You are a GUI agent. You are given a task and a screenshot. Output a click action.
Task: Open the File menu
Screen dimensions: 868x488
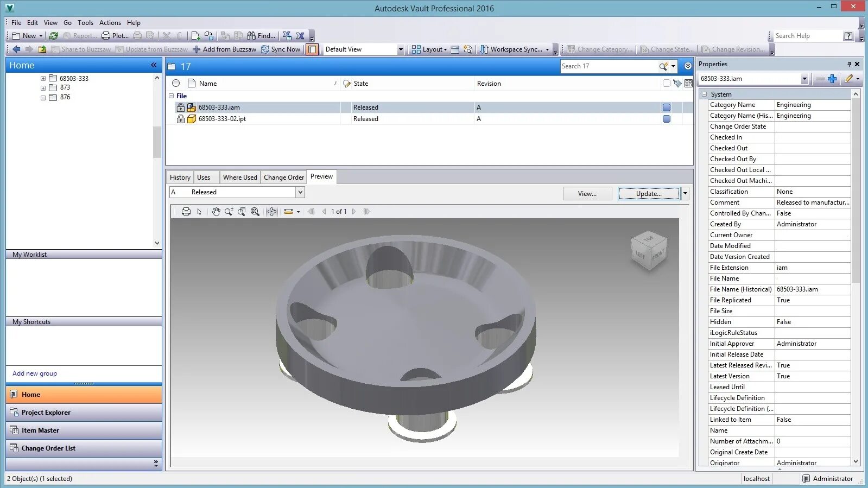point(16,23)
